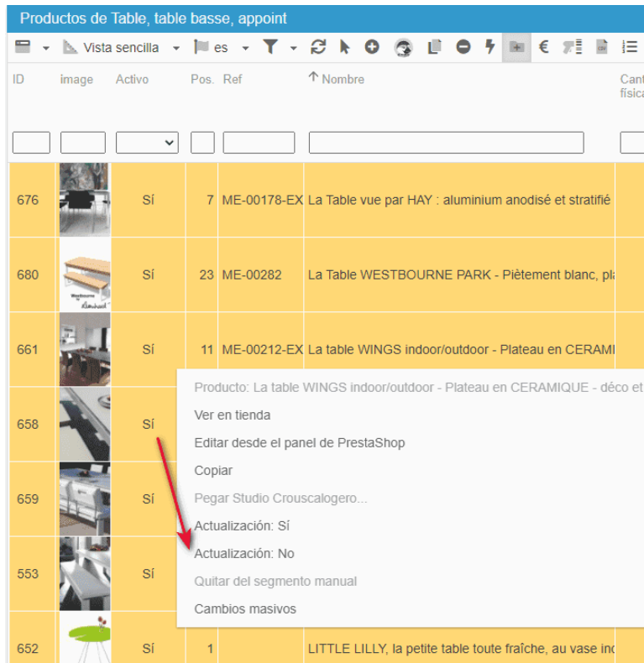Click the lightning bolt quick action icon
644x663 pixels.
(x=490, y=48)
